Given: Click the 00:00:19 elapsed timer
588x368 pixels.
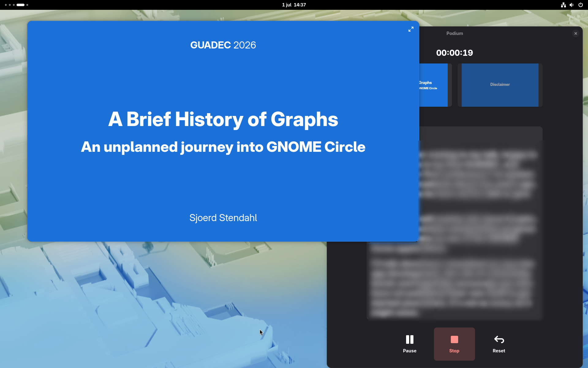Looking at the screenshot, I should coord(454,53).
